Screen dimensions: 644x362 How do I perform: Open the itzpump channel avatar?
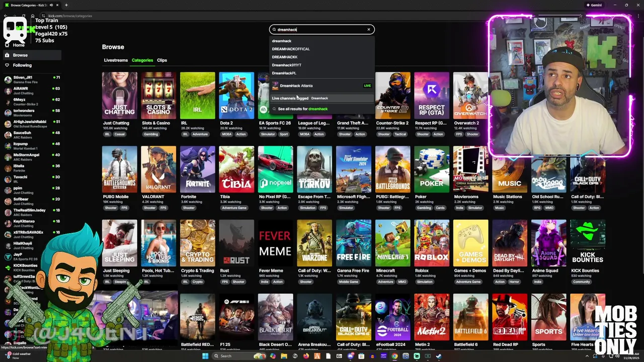click(8, 146)
